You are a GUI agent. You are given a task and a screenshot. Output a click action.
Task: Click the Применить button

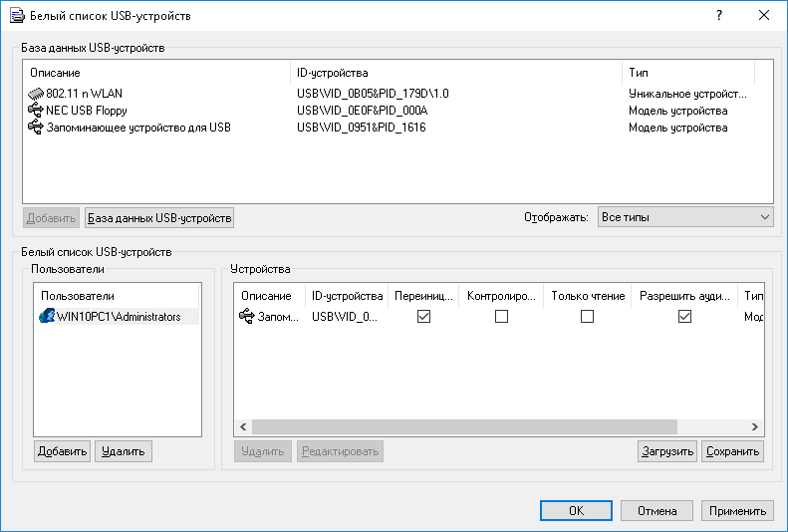[x=736, y=510]
